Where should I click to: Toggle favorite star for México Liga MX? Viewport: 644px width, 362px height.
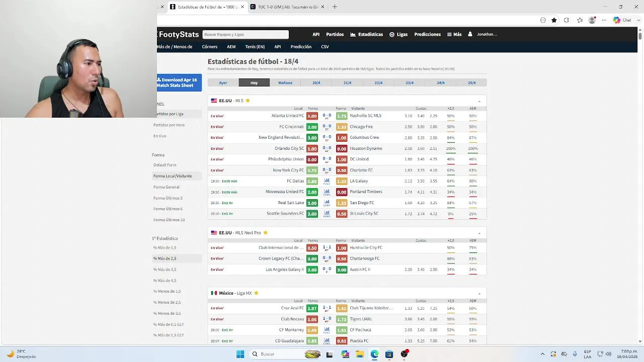[256, 293]
